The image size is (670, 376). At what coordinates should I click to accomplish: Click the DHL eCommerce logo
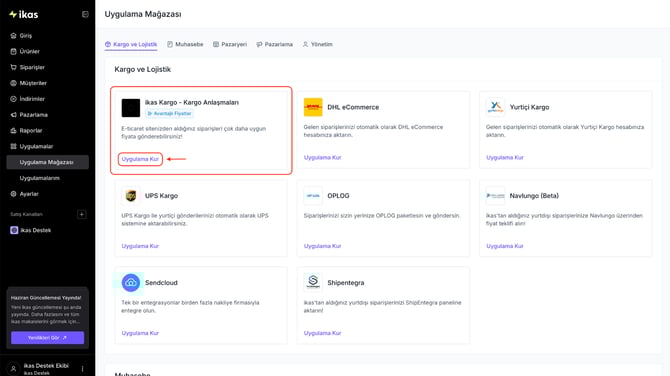click(313, 107)
